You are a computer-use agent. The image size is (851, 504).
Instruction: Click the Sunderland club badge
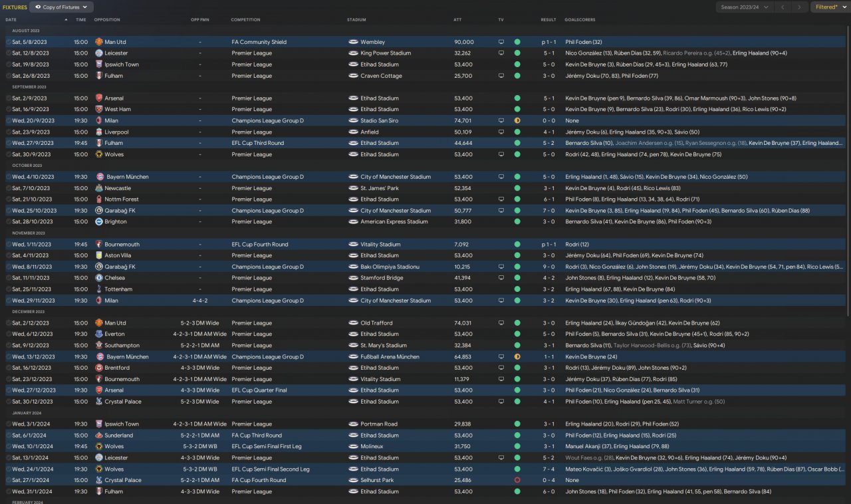[x=98, y=436]
